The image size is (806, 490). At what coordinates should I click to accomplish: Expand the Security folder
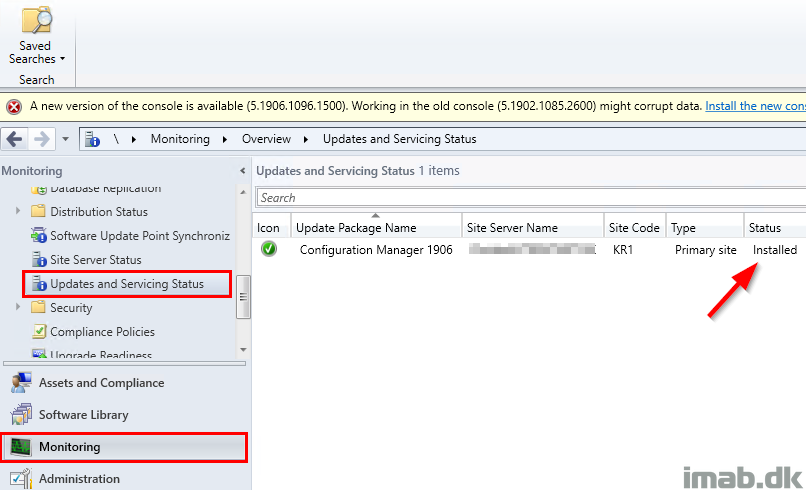[18, 307]
